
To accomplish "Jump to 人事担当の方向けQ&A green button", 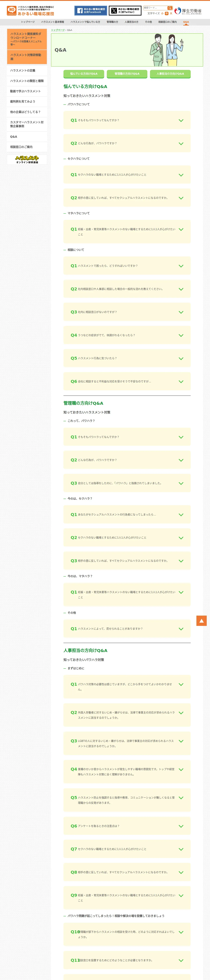I will (170, 74).
